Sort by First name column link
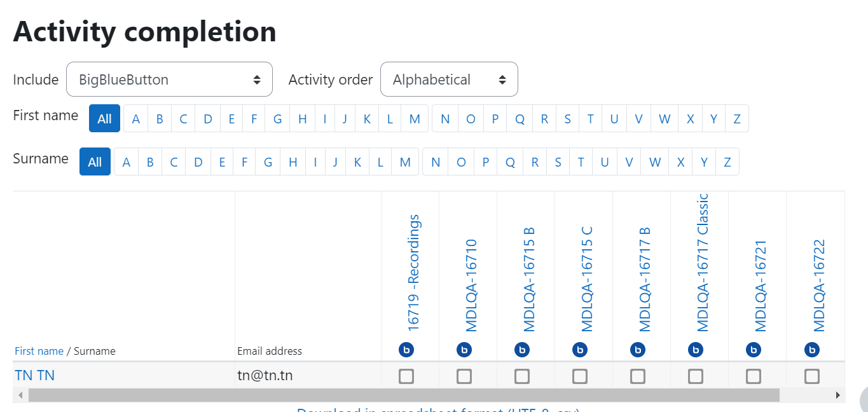Image resolution: width=868 pixels, height=412 pixels. 39,351
